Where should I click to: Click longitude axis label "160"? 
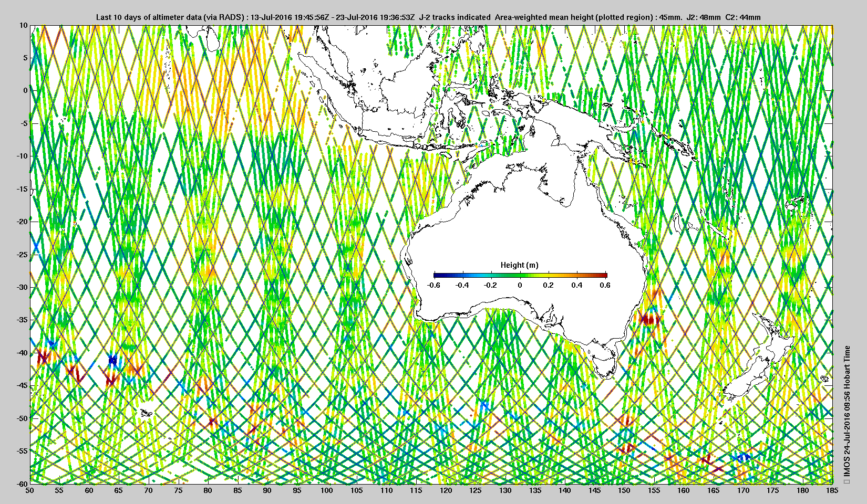684,490
